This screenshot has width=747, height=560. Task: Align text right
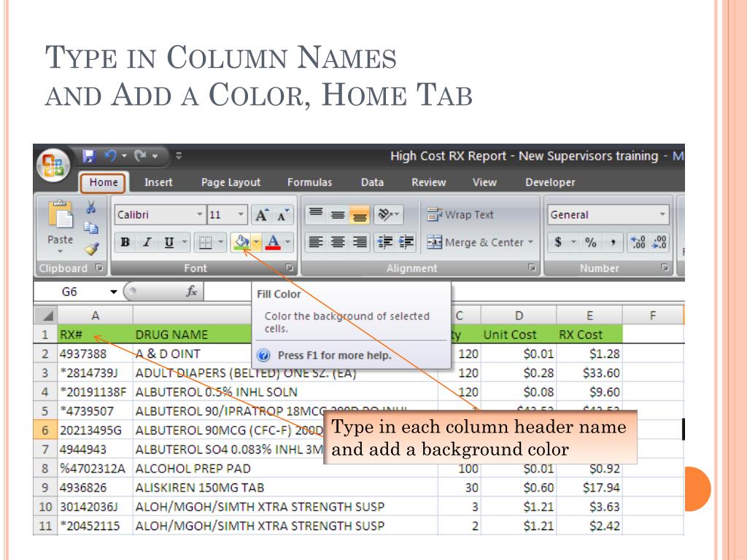pyautogui.click(x=360, y=242)
